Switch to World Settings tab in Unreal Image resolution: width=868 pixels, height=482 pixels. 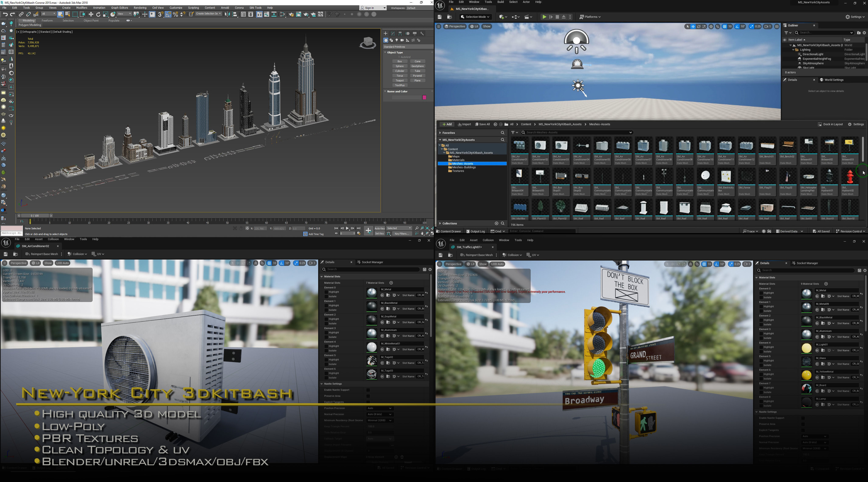[x=831, y=80]
